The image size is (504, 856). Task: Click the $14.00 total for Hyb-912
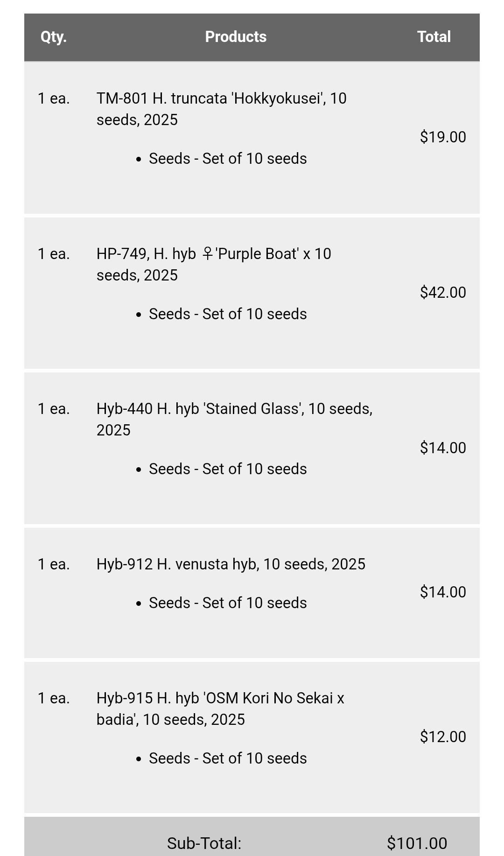(x=443, y=592)
